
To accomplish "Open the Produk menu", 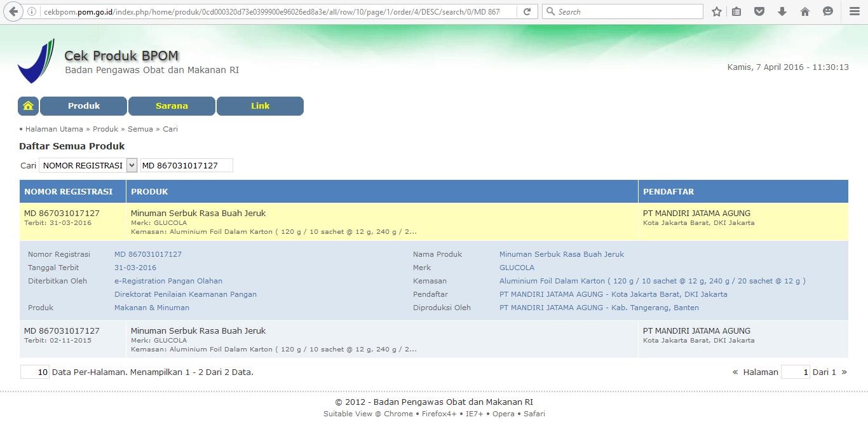I will pos(84,106).
